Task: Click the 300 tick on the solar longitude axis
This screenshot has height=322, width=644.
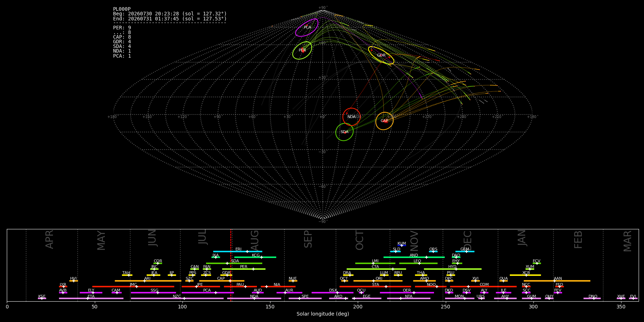Action: tap(533, 307)
